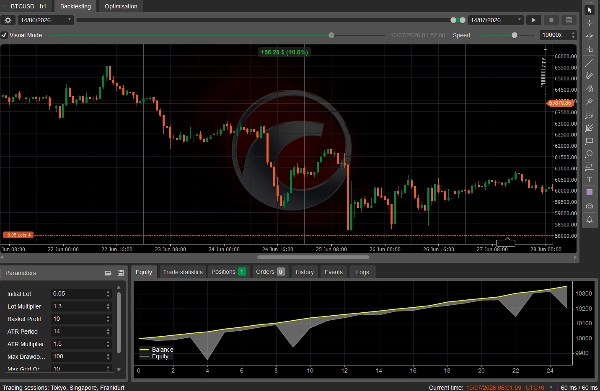Open the price alert bell tool
Image resolution: width=600 pixels, height=391 pixels.
pyautogui.click(x=589, y=219)
